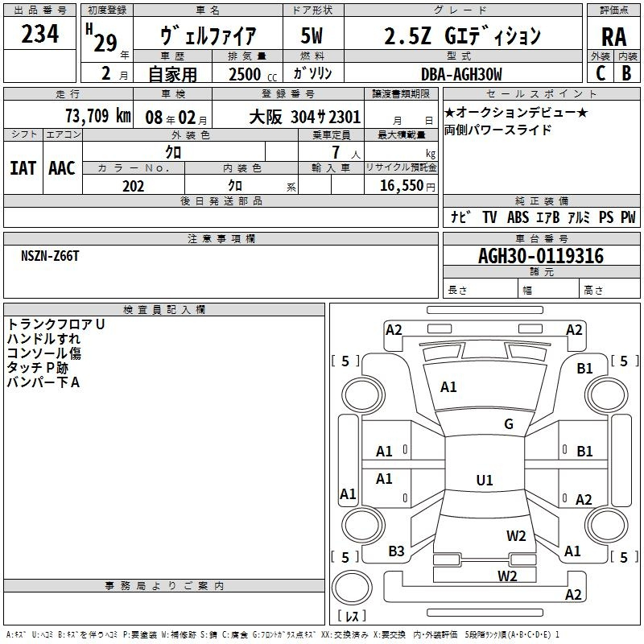The width and height of the screenshot is (644, 644).
Task: Click the inspector note タッチP跡
Action: coord(37,368)
